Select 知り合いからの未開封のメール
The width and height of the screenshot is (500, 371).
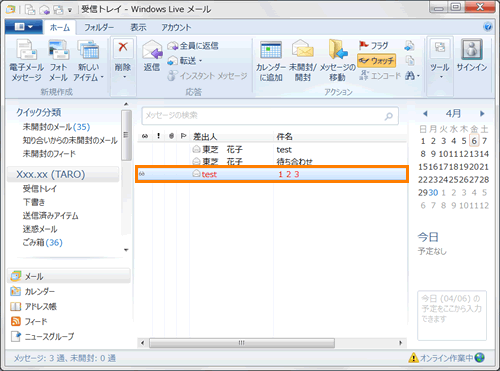point(70,140)
